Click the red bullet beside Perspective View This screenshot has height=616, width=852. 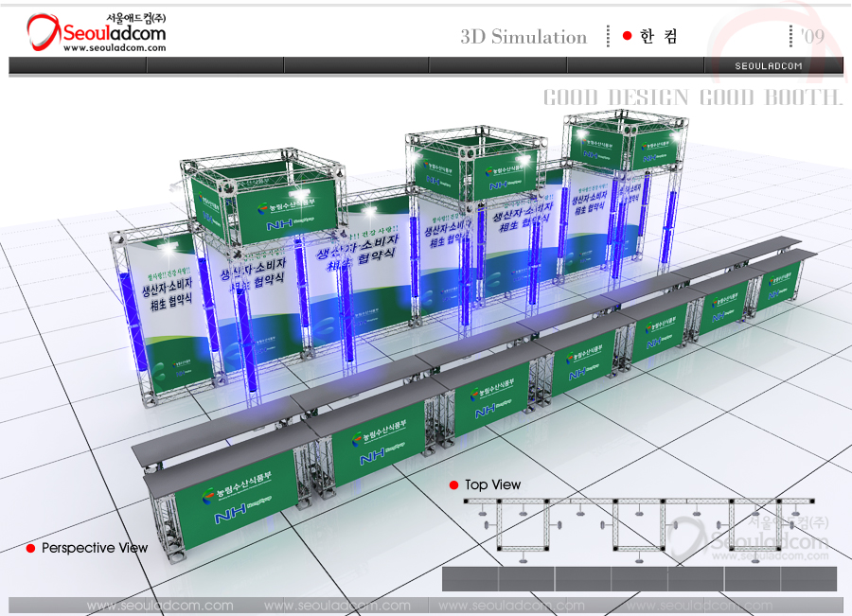coord(31,548)
